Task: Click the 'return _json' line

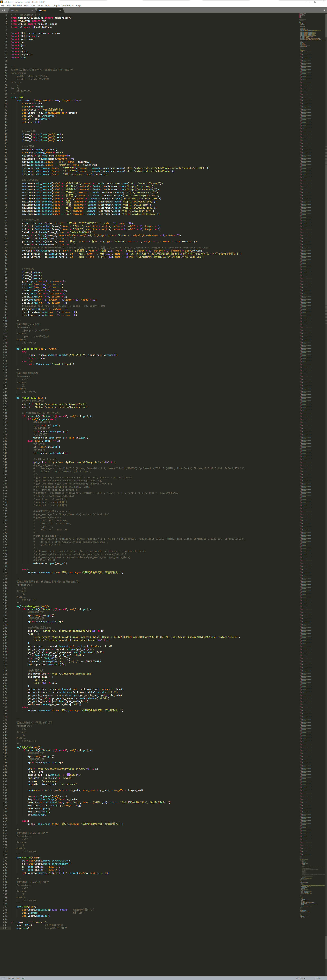Action: point(36,358)
